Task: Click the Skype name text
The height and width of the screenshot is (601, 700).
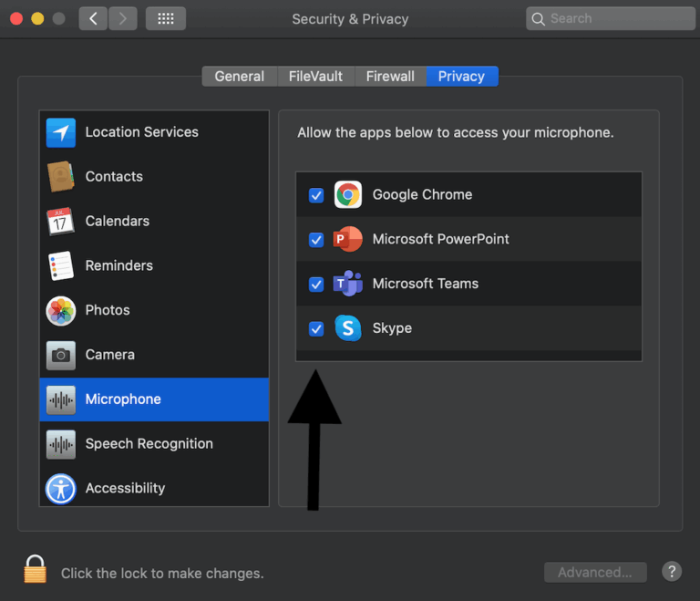Action: (392, 328)
